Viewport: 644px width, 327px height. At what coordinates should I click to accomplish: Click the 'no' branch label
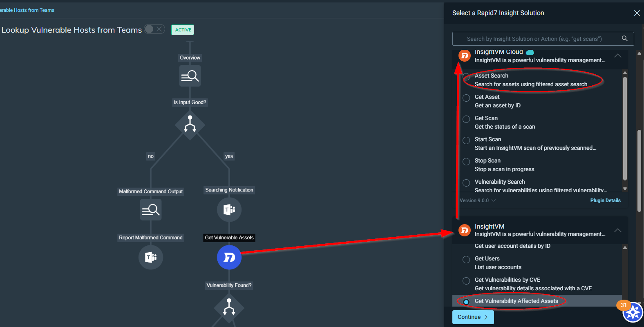click(x=151, y=156)
